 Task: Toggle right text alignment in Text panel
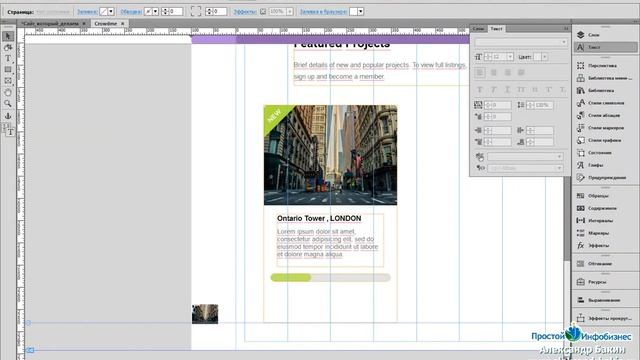point(507,73)
